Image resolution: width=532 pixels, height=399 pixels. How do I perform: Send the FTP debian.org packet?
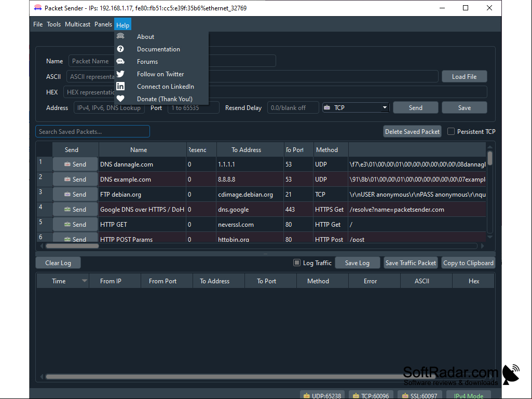coord(75,195)
